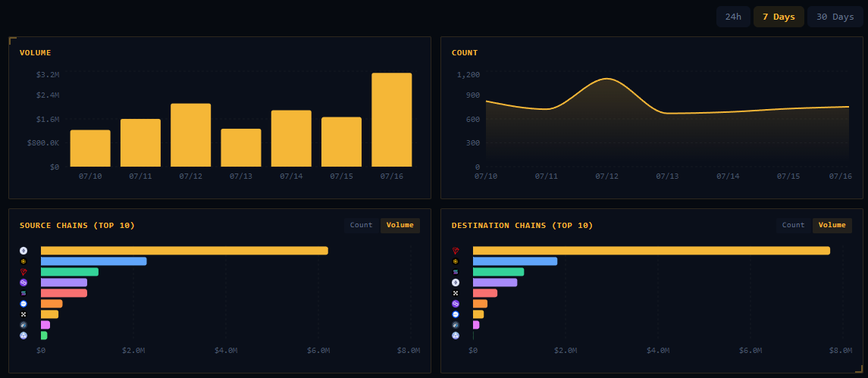The height and width of the screenshot is (378, 868).
Task: Click the 07/10 bar in the Volume chart
Action: (x=90, y=148)
